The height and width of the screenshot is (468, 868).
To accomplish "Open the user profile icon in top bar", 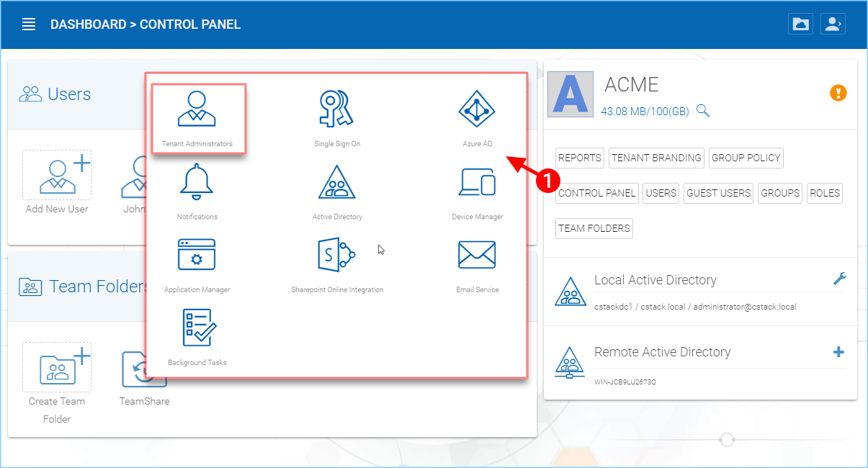I will pyautogui.click(x=833, y=24).
